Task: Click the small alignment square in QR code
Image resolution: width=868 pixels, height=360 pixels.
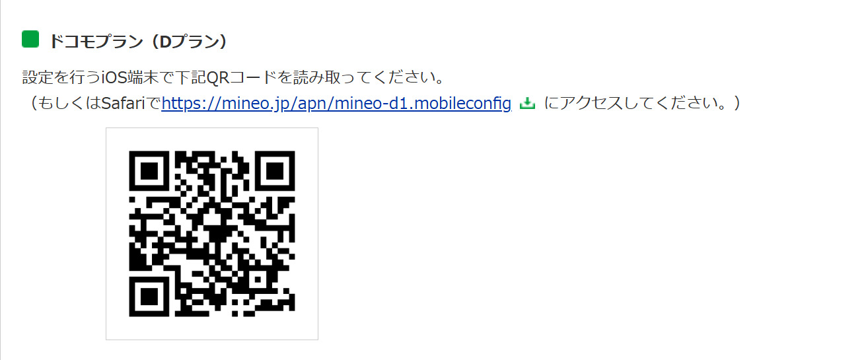Action: click(x=258, y=280)
